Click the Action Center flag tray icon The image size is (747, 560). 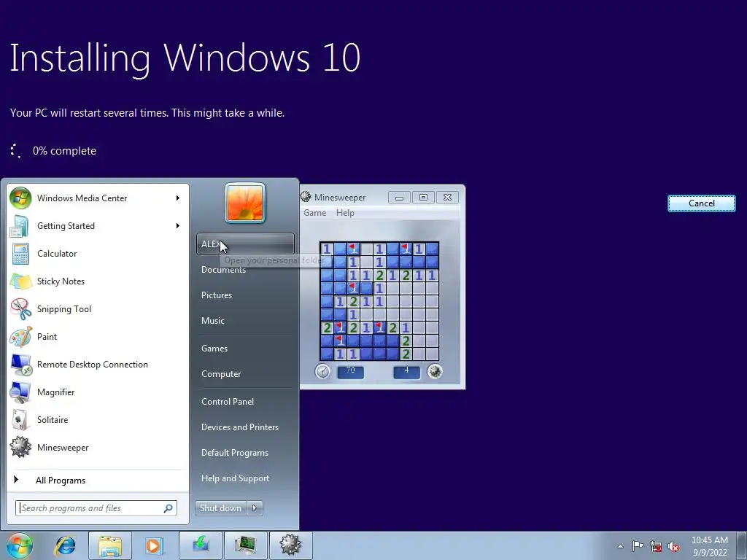point(638,546)
